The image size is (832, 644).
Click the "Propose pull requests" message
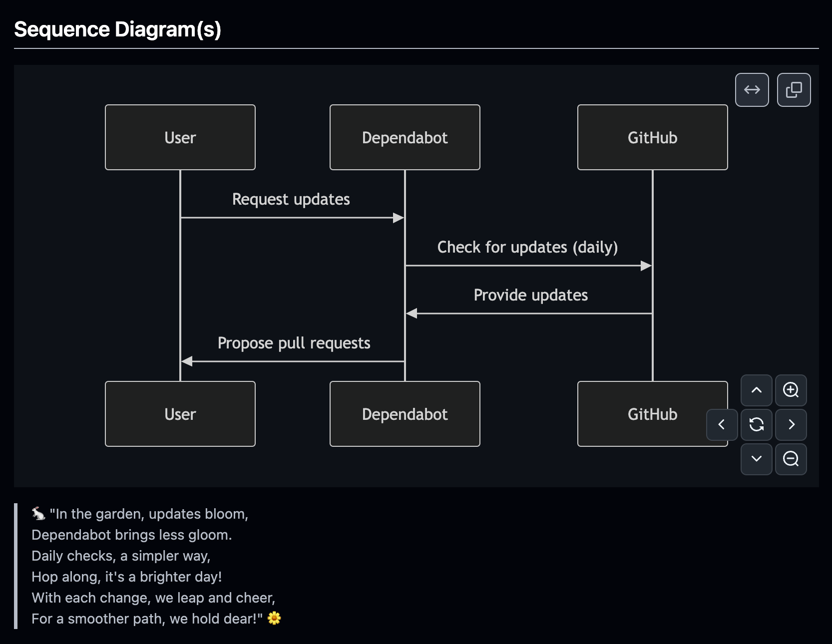pyautogui.click(x=294, y=343)
